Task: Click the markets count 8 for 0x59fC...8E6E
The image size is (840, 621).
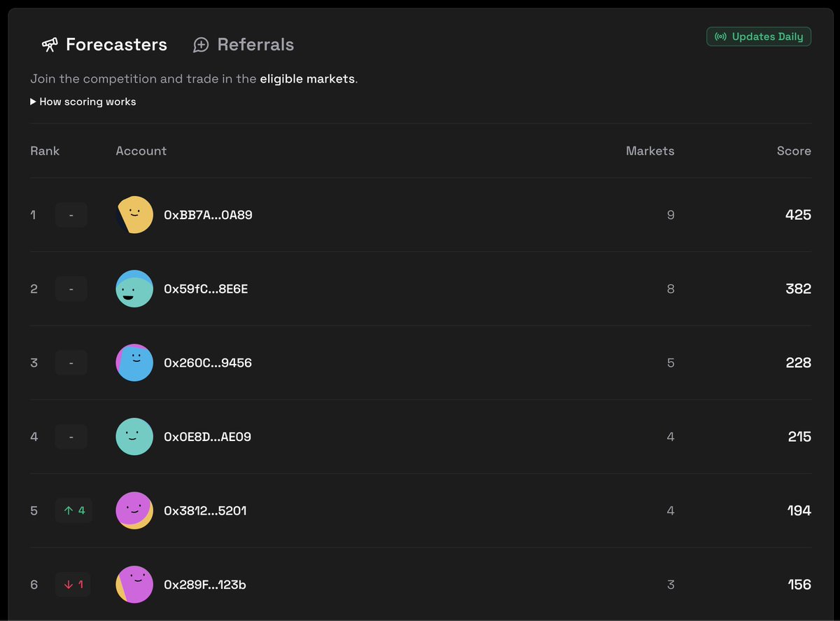Action: point(671,289)
